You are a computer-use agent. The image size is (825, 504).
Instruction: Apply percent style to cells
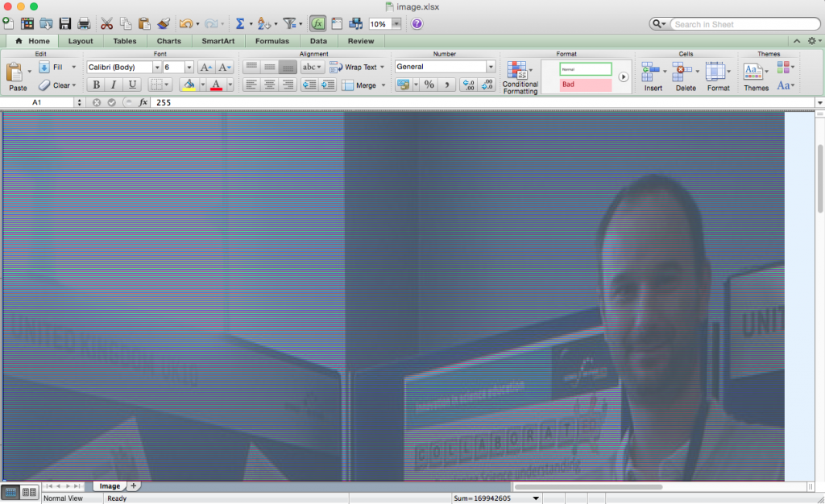pyautogui.click(x=429, y=85)
